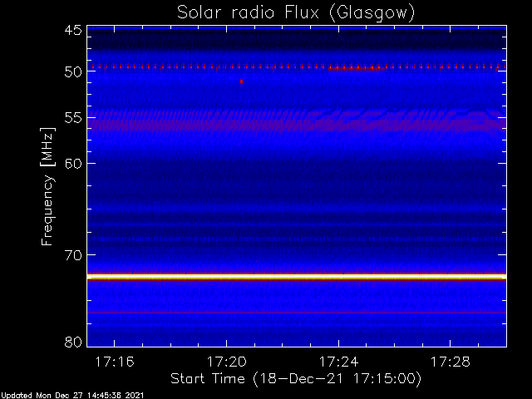Click the 'Start Time (18-Dec-21 17:15:00)' label
Image resolution: width=532 pixels, height=399 pixels.
click(296, 378)
